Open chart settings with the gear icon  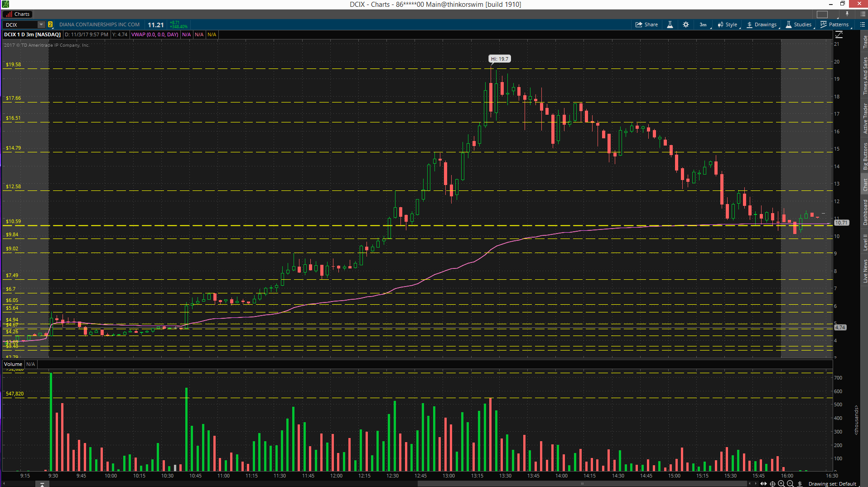(x=686, y=24)
